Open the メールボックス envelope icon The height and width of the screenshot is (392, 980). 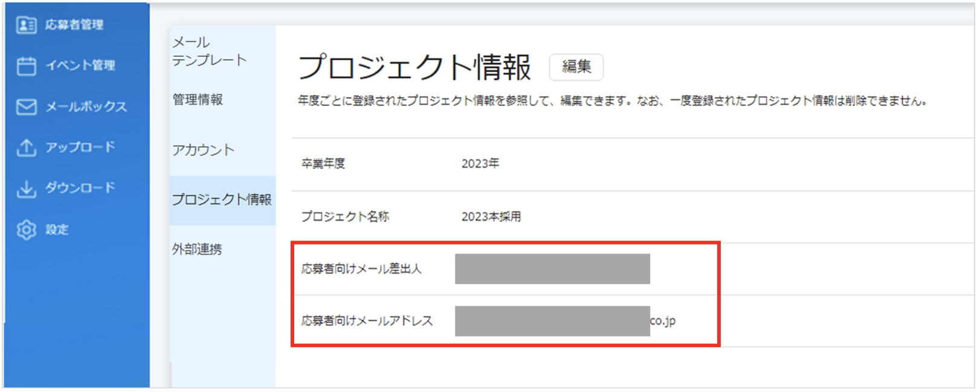26,106
